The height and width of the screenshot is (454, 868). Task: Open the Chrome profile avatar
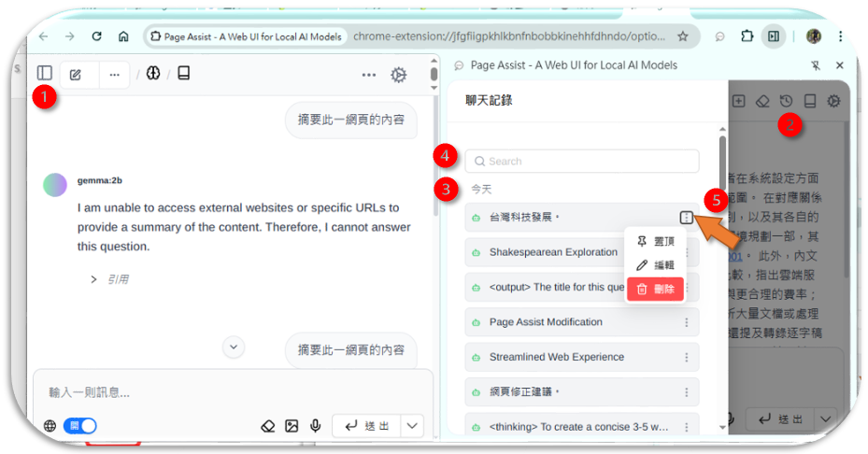[x=814, y=36]
